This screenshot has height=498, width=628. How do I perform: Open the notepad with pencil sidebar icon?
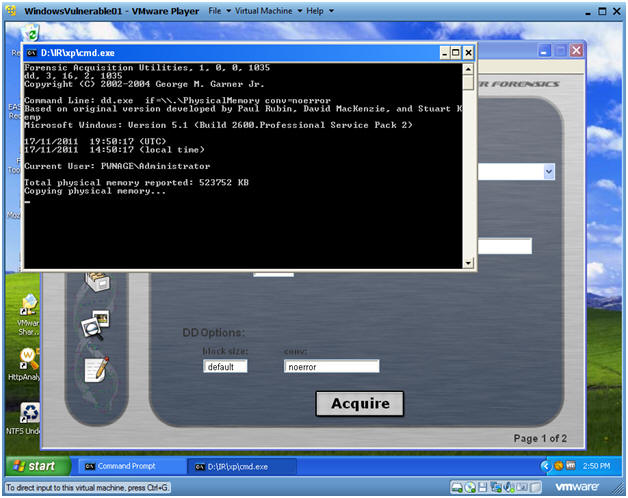(x=97, y=369)
